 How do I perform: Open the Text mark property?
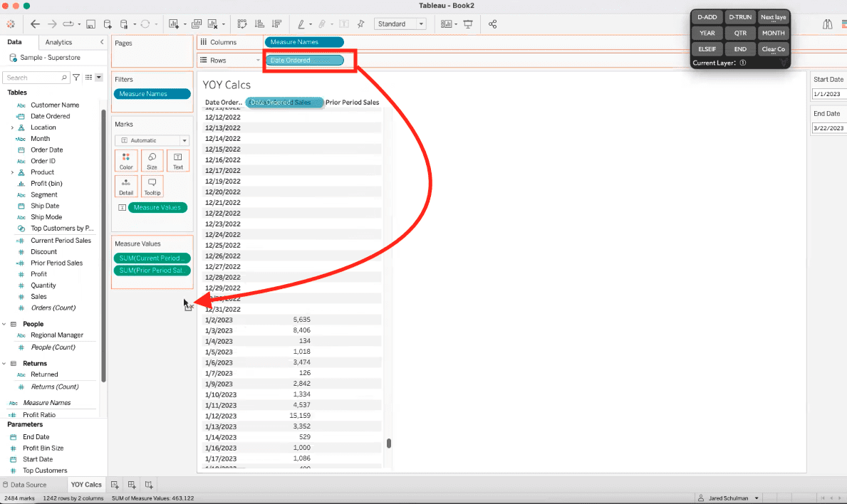tap(178, 160)
